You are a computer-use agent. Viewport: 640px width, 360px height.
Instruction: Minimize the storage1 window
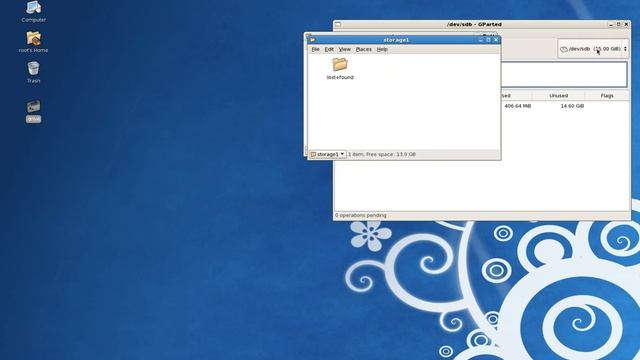(x=480, y=40)
